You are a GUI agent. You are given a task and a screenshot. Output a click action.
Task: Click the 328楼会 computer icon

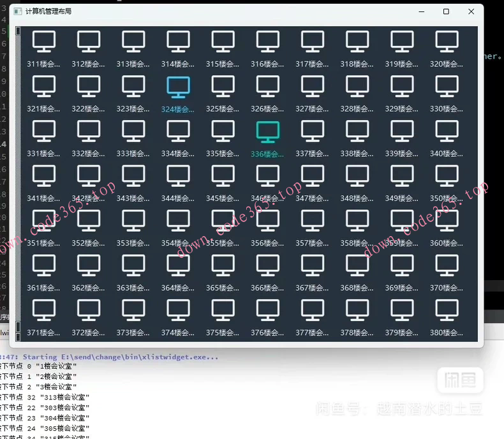coord(357,87)
